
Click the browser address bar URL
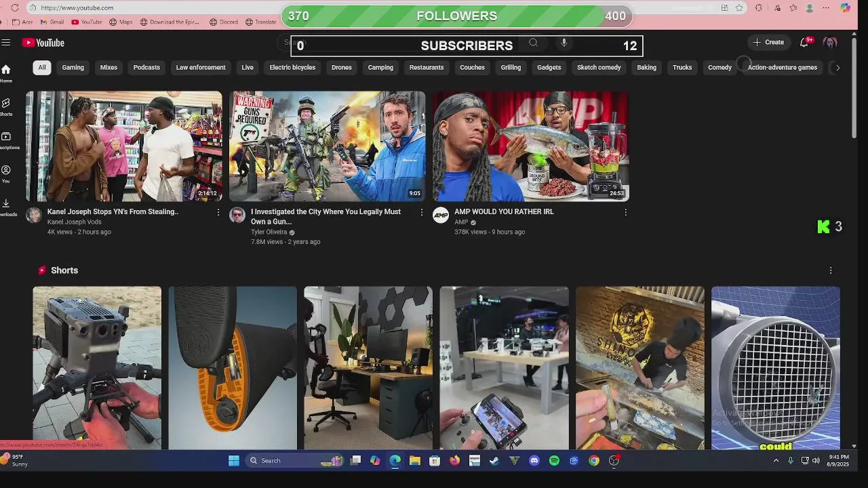point(77,7)
